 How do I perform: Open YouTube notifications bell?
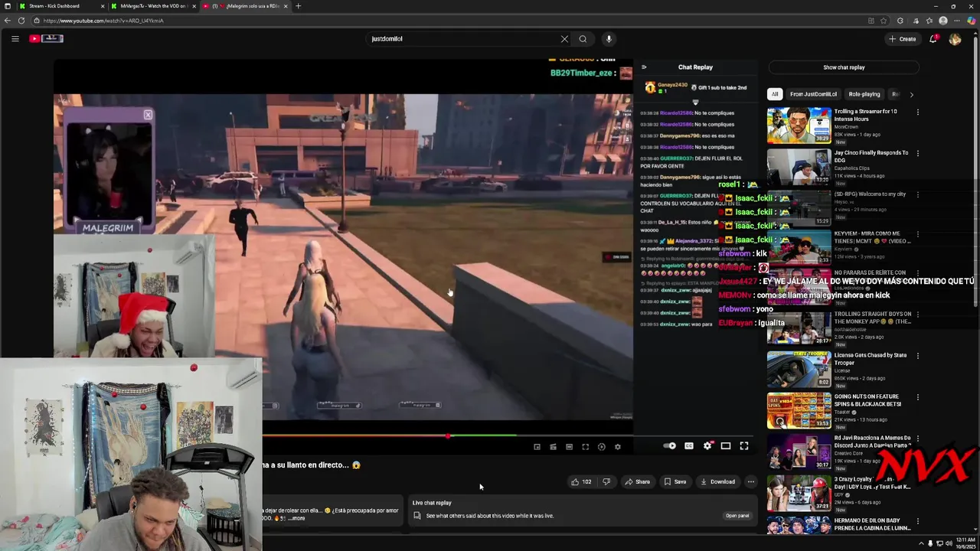coord(933,39)
